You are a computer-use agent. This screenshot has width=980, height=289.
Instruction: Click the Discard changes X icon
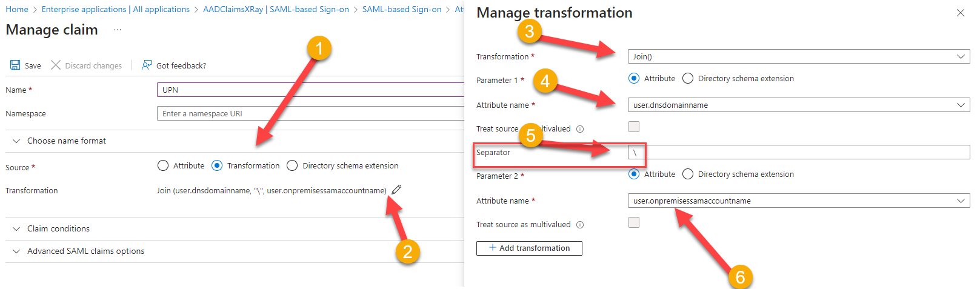56,65
